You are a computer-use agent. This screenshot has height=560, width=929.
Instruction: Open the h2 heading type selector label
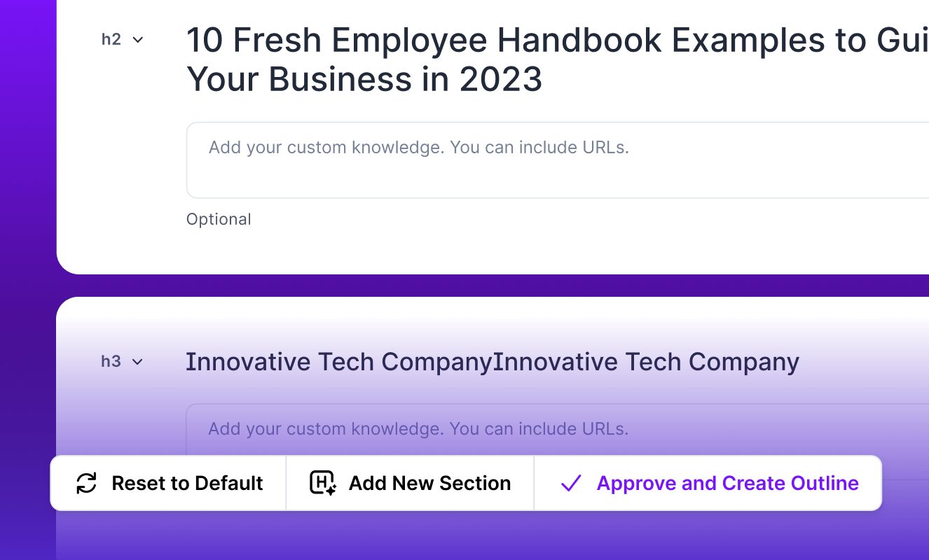(x=111, y=40)
